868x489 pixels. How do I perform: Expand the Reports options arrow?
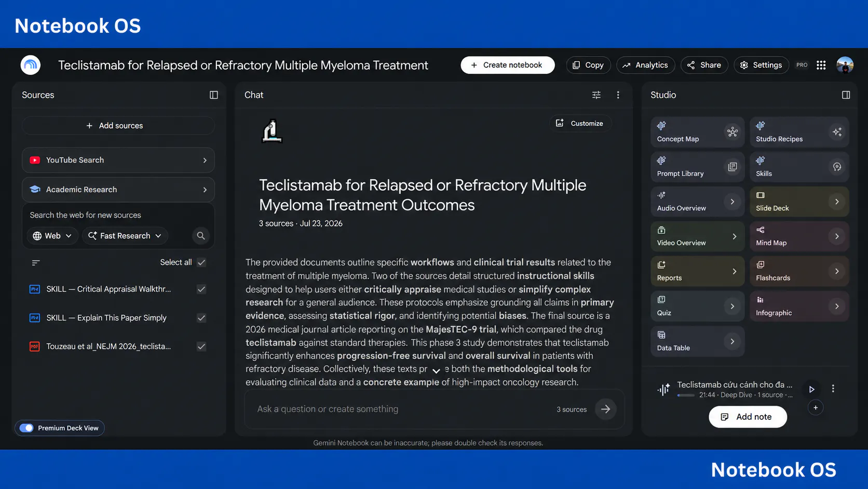(734, 271)
